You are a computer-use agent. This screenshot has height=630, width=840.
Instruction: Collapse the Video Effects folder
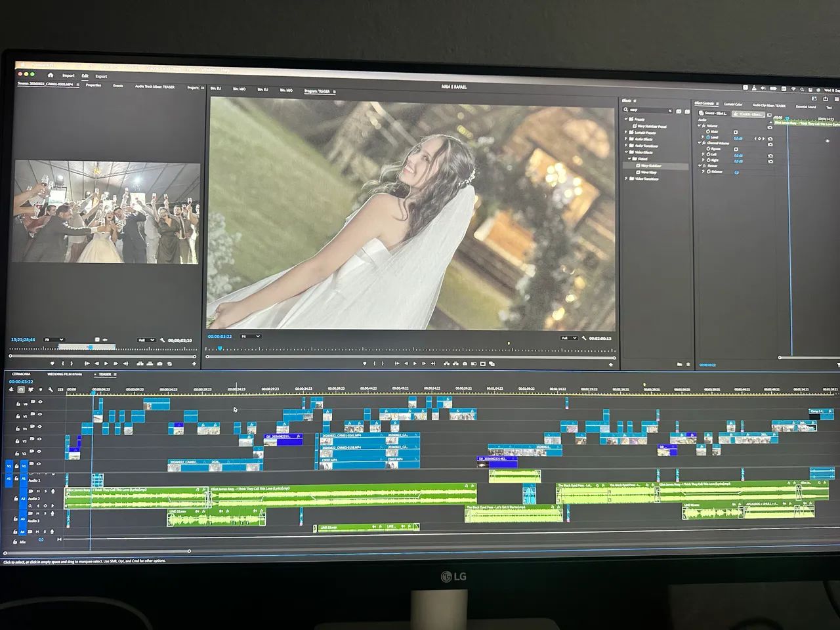[626, 152]
